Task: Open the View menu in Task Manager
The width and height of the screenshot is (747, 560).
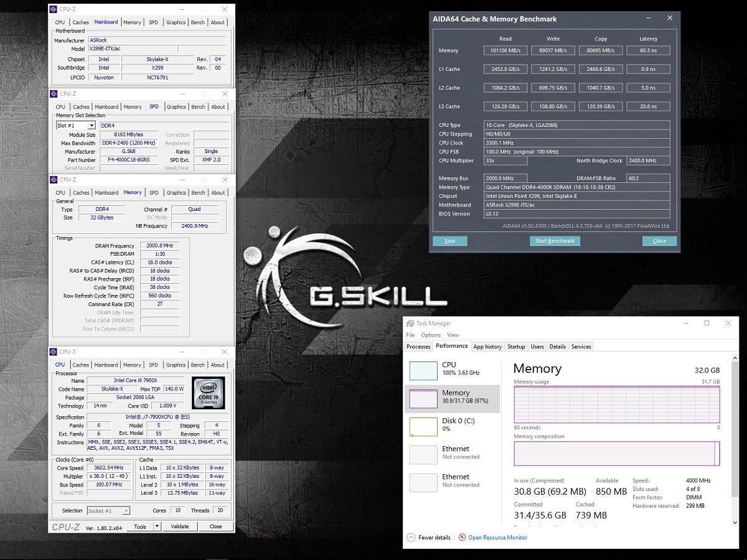Action: pyautogui.click(x=452, y=335)
